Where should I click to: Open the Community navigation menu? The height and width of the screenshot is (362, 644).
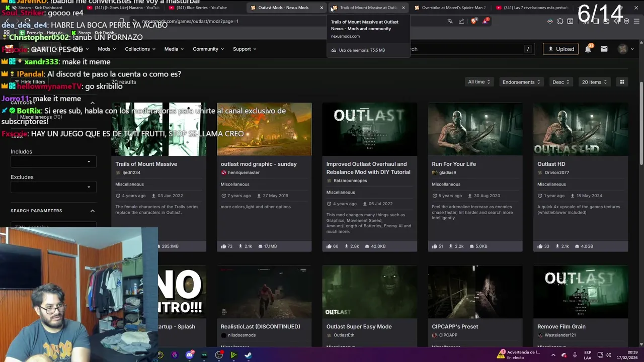coord(208,49)
